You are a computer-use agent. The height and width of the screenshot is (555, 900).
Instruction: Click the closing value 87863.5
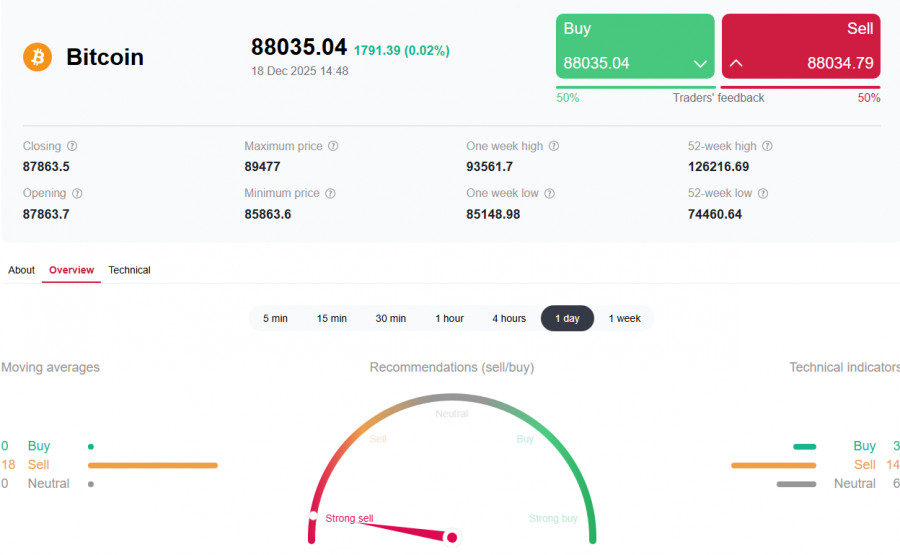point(46,166)
